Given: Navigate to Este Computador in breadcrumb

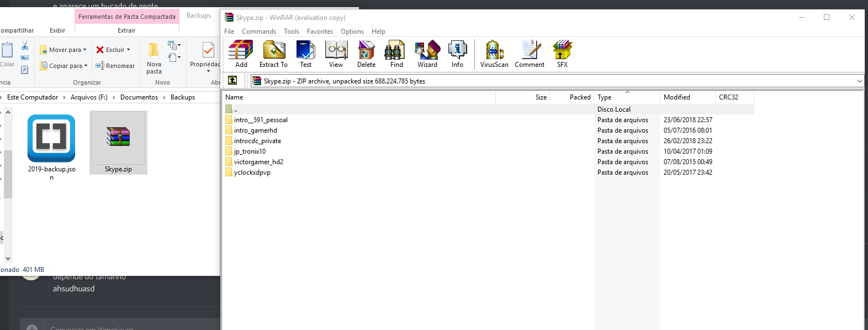Looking at the screenshot, I should pyautogui.click(x=33, y=97).
